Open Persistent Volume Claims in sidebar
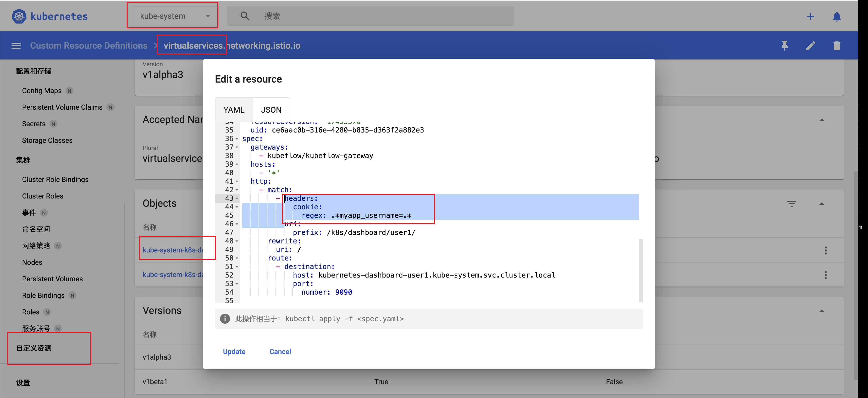 coord(62,107)
